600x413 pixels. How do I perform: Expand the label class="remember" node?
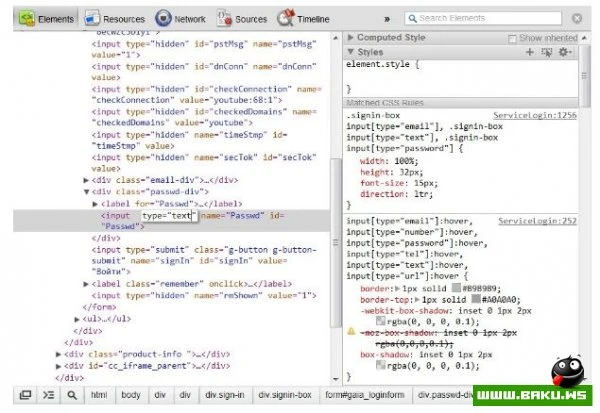click(x=86, y=284)
